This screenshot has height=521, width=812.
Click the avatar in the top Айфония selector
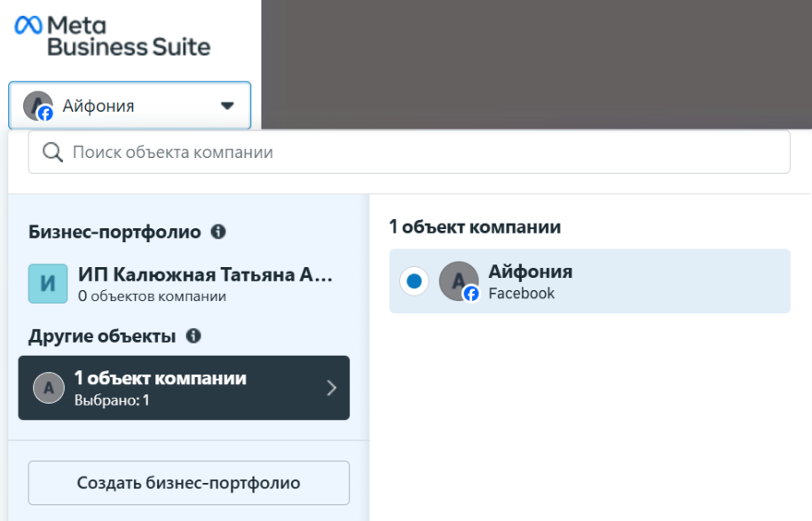tap(37, 106)
